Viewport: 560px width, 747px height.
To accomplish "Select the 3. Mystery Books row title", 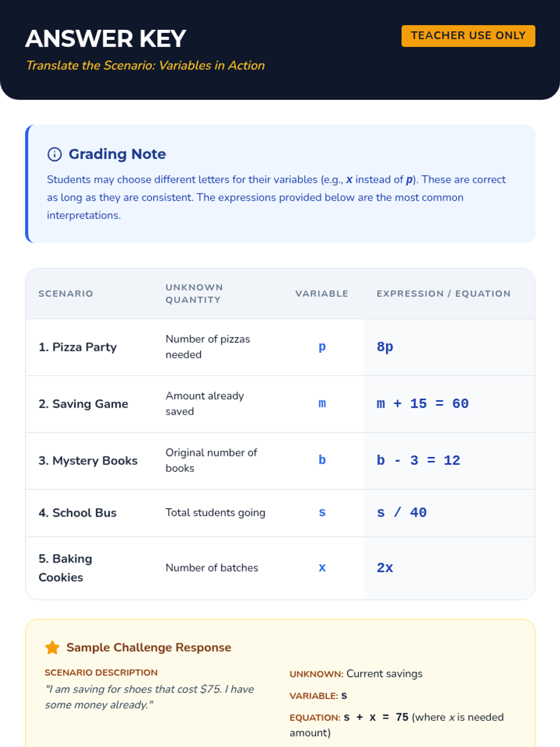I will [x=88, y=461].
